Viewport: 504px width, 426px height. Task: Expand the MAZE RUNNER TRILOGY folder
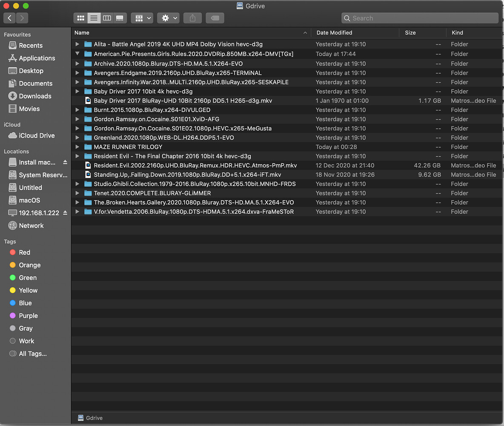tap(77, 147)
